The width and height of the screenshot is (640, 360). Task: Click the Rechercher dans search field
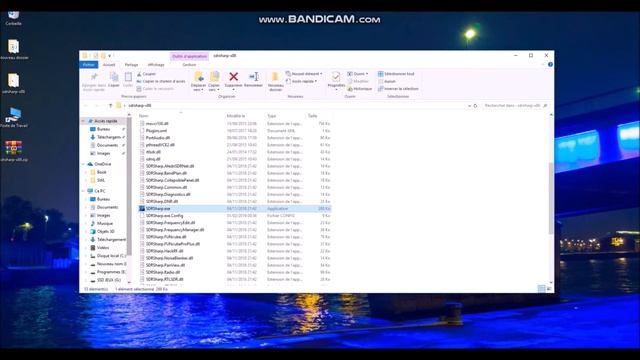pos(516,105)
